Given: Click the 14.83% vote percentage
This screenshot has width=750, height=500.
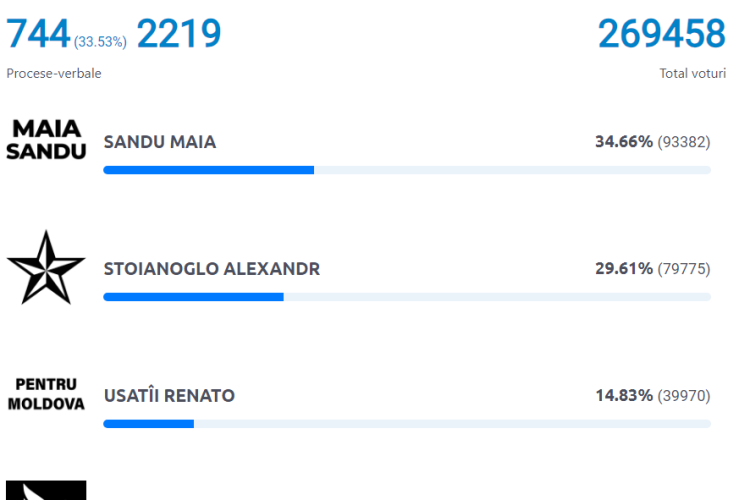Looking at the screenshot, I should coord(624,396).
